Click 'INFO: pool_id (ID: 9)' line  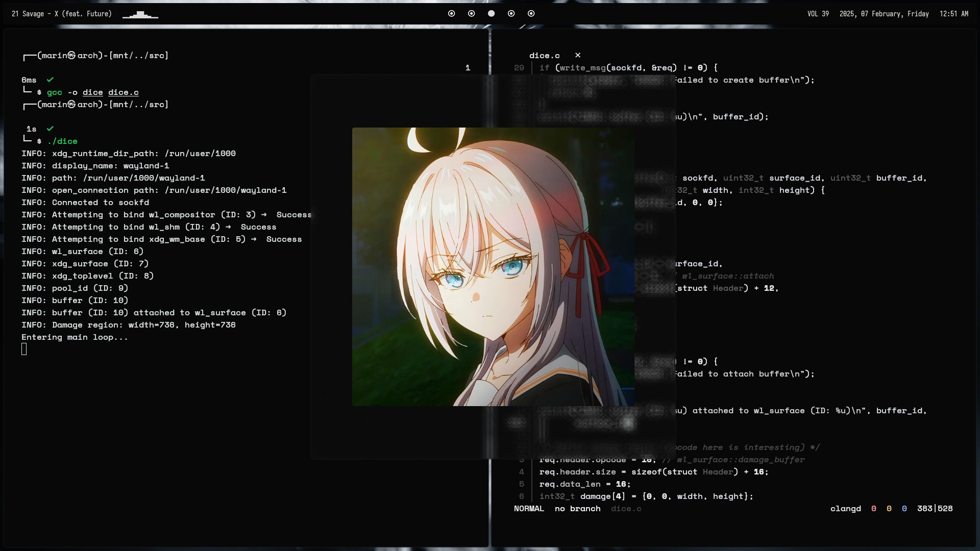tap(75, 288)
